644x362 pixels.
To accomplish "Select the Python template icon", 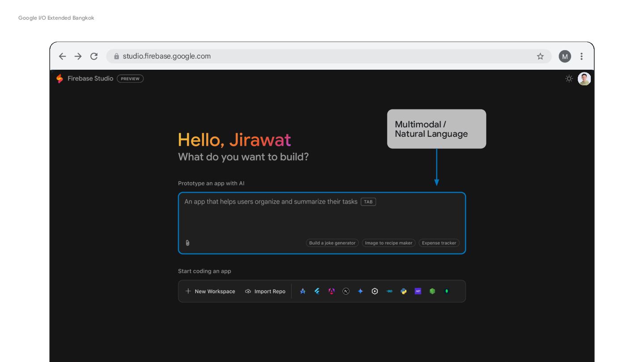I will pyautogui.click(x=403, y=291).
